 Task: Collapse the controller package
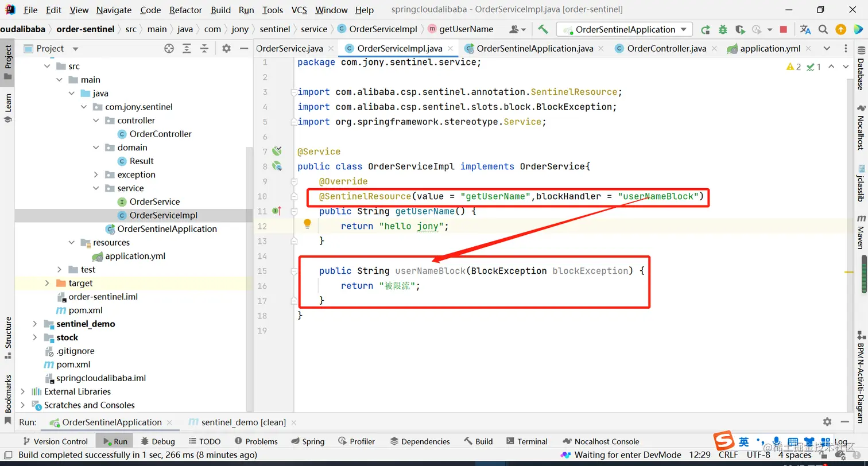tap(96, 121)
